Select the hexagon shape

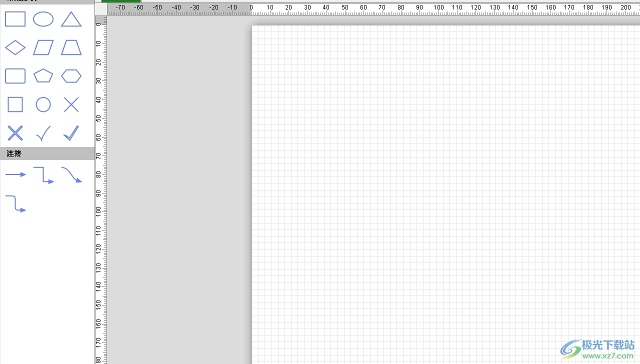click(x=71, y=76)
